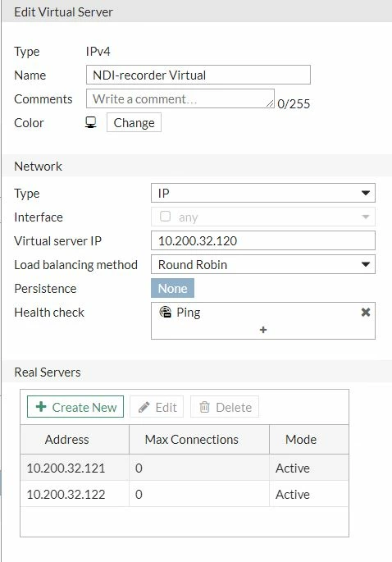Click into the Comments text box
The width and height of the screenshot is (392, 562).
pyautogui.click(x=180, y=98)
